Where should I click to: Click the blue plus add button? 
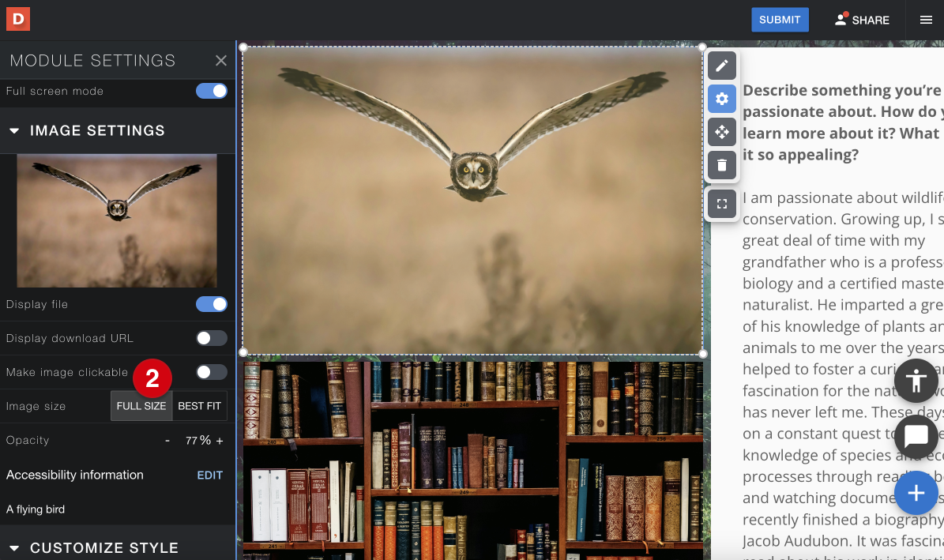pos(916,493)
